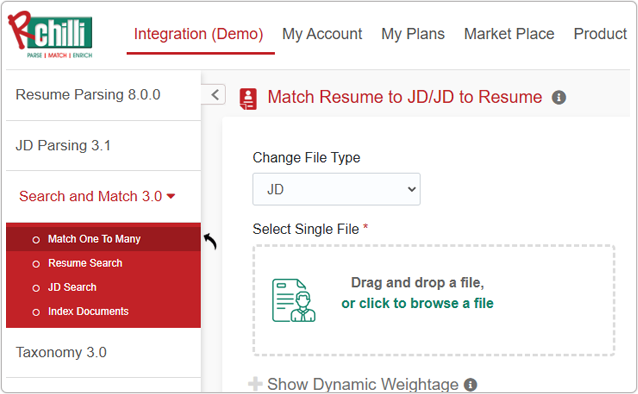
Task: Click the red caret next to Search and Match 3.0
Action: pos(171,196)
